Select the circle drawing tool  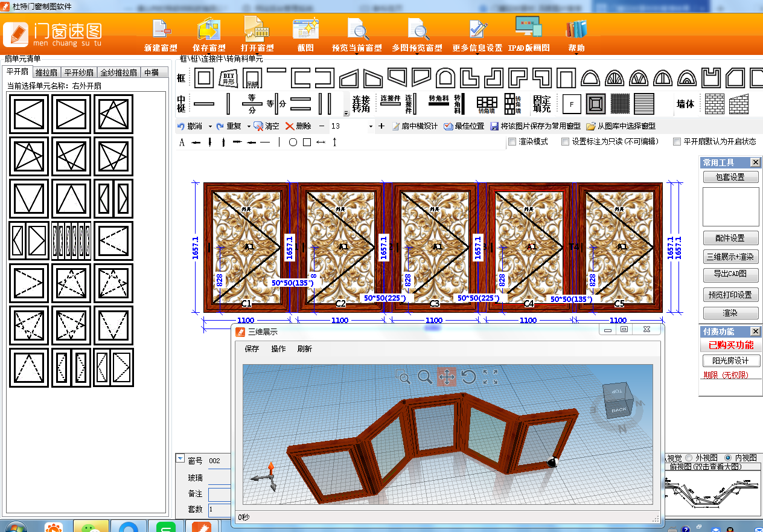[293, 143]
